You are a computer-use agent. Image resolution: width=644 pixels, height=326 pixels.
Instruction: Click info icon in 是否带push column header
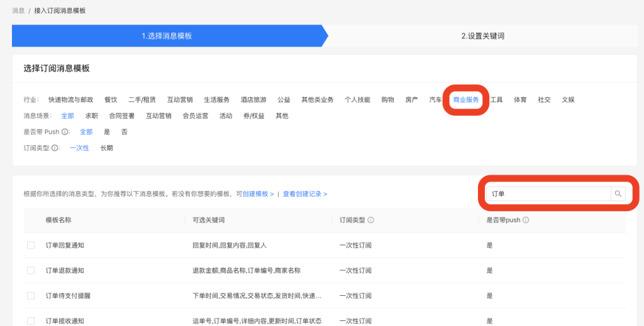pyautogui.click(x=526, y=220)
